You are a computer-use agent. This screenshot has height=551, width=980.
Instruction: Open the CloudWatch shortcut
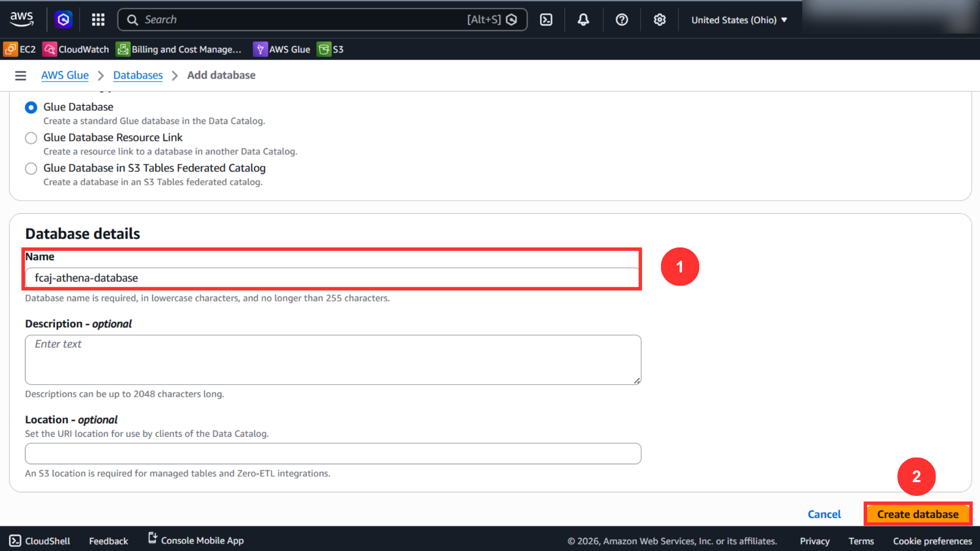pyautogui.click(x=76, y=49)
